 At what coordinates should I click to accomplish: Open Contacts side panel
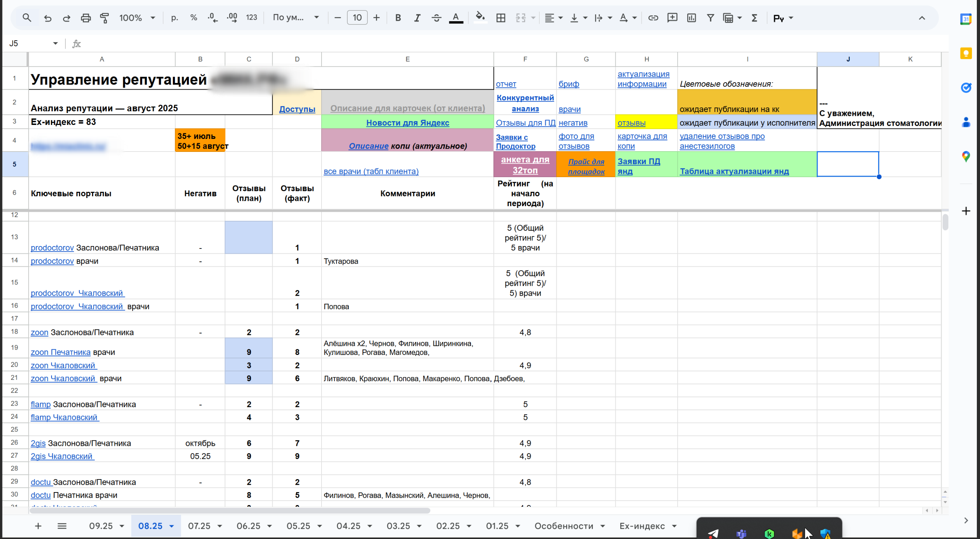966,122
